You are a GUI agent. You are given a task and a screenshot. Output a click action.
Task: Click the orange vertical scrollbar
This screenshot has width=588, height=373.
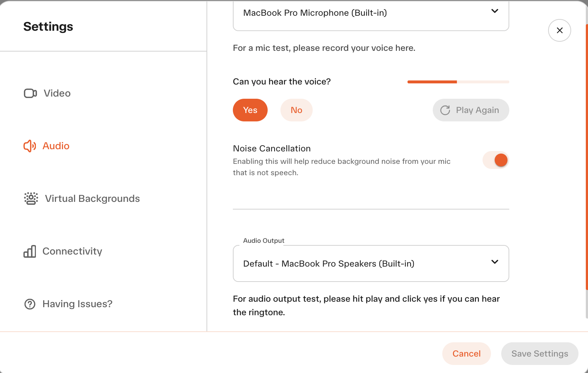[x=587, y=157]
